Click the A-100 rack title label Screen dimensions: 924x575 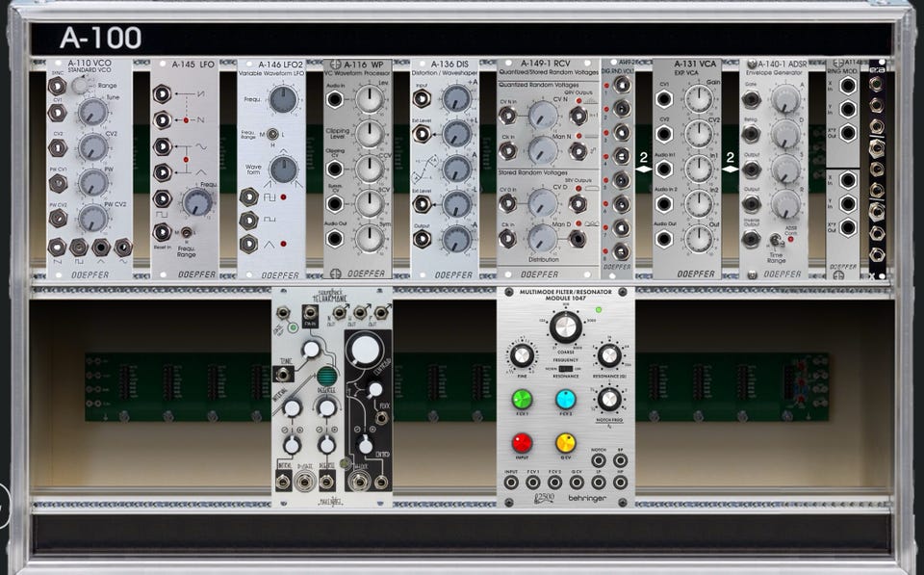click(101, 38)
